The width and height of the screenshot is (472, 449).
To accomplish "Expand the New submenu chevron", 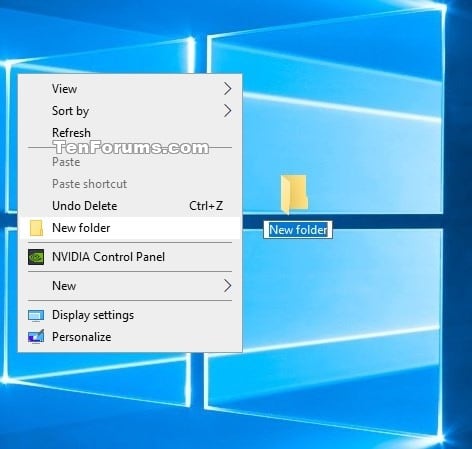I will click(x=227, y=286).
